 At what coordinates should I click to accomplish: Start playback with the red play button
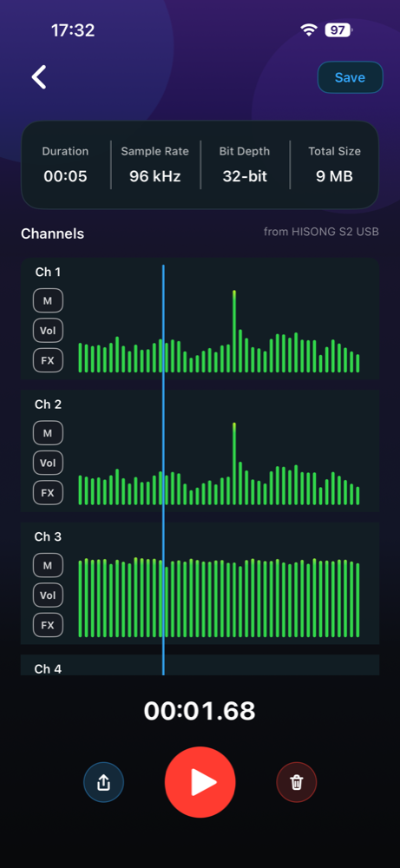click(x=200, y=782)
